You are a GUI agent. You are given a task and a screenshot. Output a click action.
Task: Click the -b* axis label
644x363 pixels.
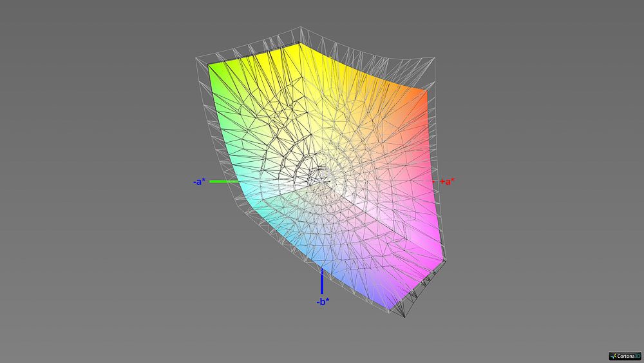point(323,302)
